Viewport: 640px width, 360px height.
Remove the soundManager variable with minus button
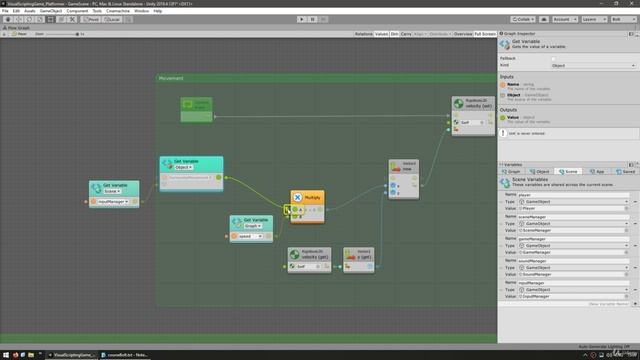pos(635,268)
